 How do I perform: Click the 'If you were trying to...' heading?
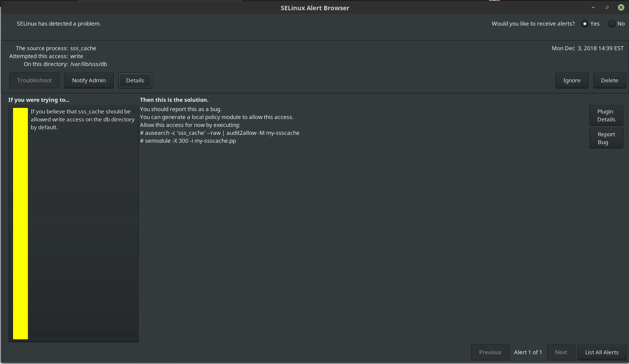39,100
